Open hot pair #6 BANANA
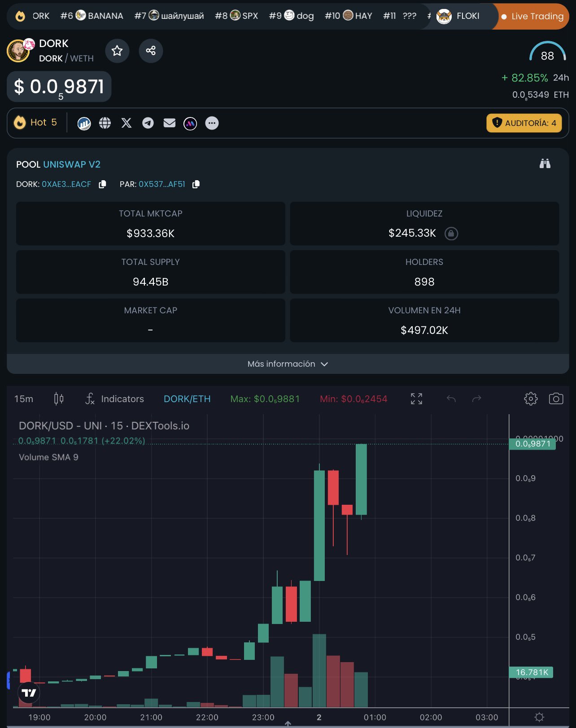The image size is (576, 728). click(92, 16)
